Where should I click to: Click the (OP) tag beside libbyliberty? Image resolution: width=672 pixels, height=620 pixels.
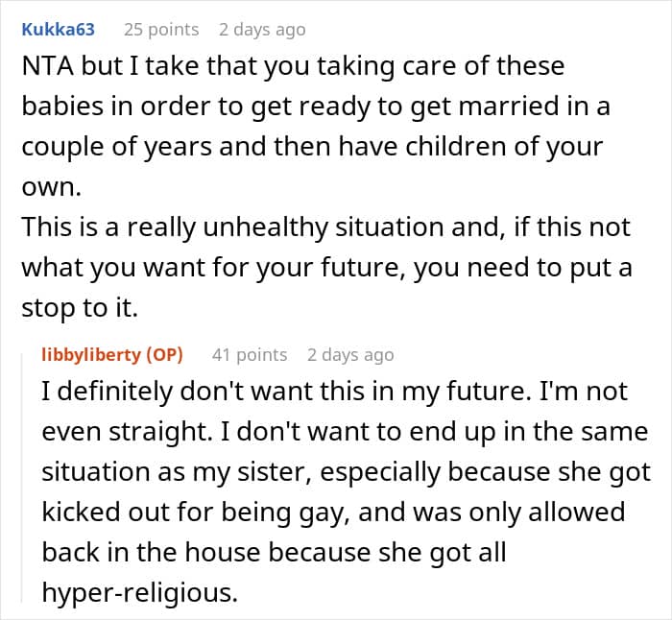[165, 355]
